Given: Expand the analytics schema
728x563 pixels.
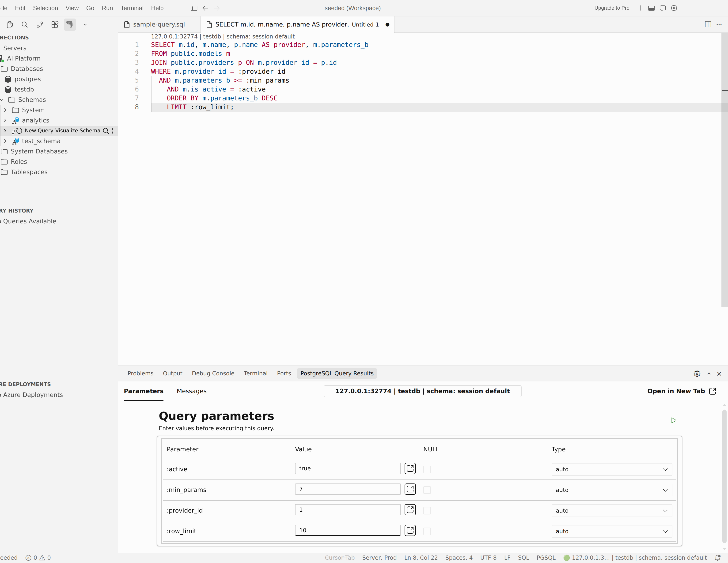Looking at the screenshot, I should 5,120.
